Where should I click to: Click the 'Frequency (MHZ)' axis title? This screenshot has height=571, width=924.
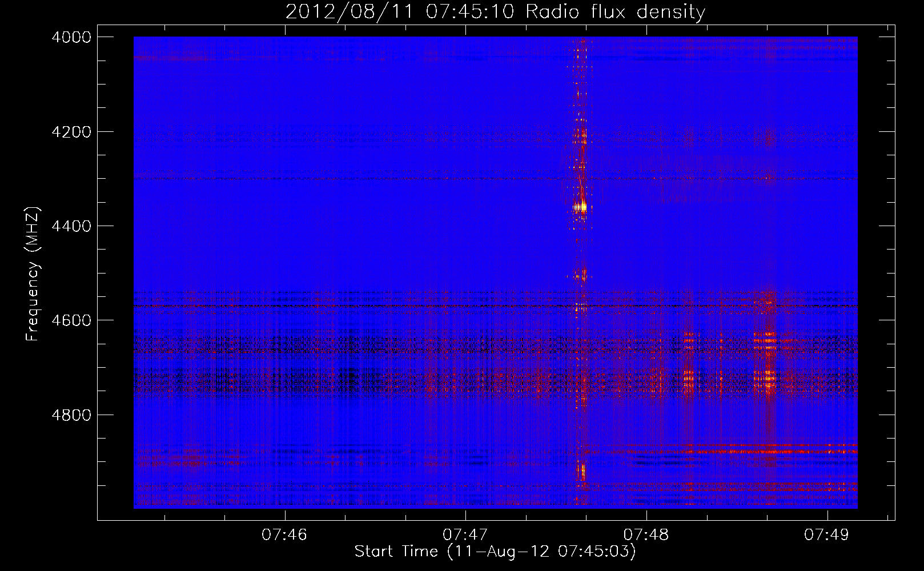pyautogui.click(x=33, y=275)
